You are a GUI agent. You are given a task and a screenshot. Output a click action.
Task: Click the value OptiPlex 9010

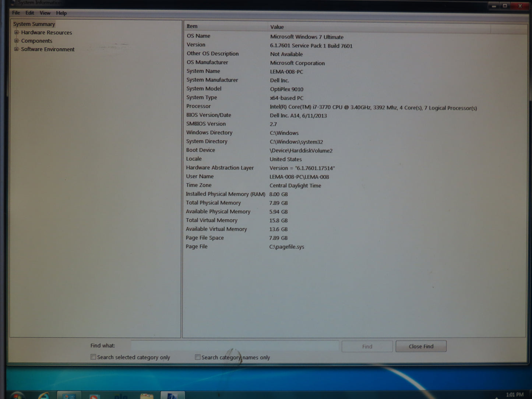(286, 89)
